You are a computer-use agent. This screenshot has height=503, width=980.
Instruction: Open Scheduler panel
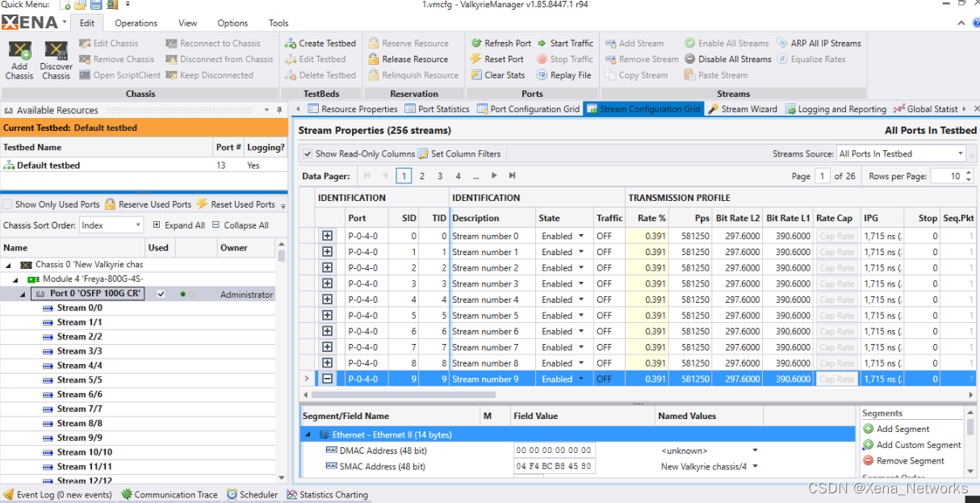(252, 494)
